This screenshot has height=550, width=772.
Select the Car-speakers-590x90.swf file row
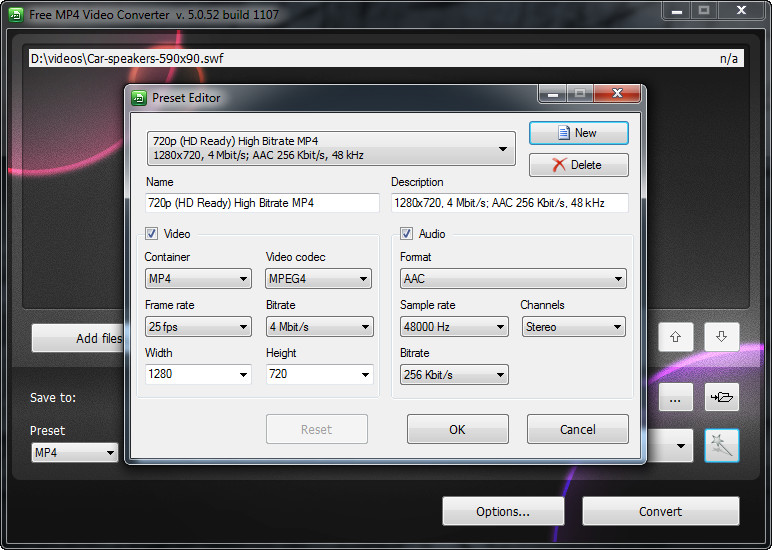tap(386, 59)
